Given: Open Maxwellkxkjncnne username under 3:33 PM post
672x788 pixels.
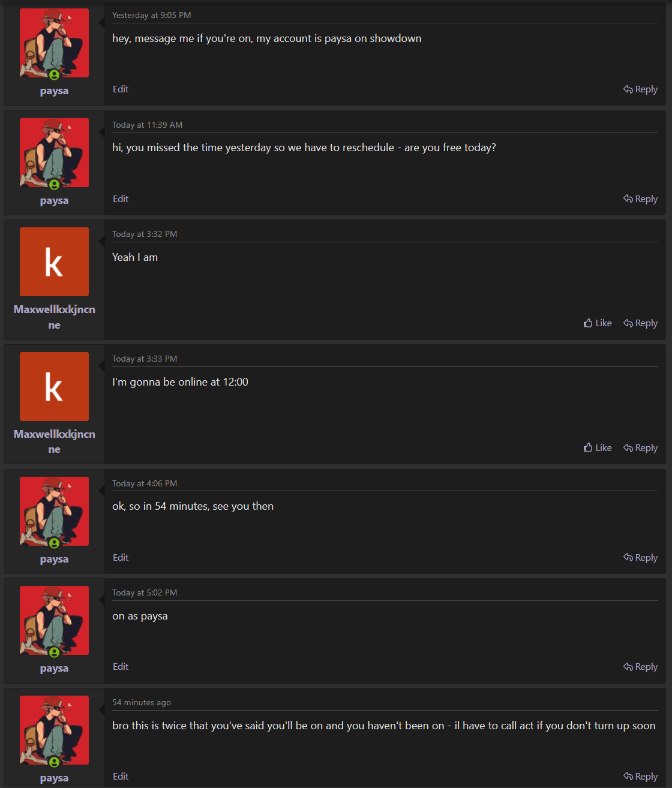Looking at the screenshot, I should pos(54,441).
